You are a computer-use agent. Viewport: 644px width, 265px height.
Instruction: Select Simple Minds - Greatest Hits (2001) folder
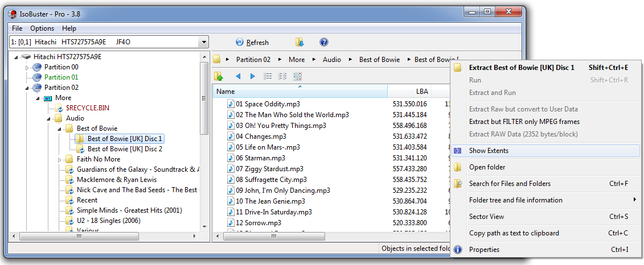129,210
